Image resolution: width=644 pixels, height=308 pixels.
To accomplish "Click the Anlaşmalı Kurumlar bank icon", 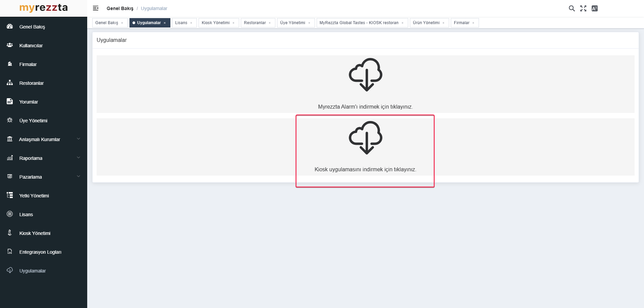I will [10, 139].
